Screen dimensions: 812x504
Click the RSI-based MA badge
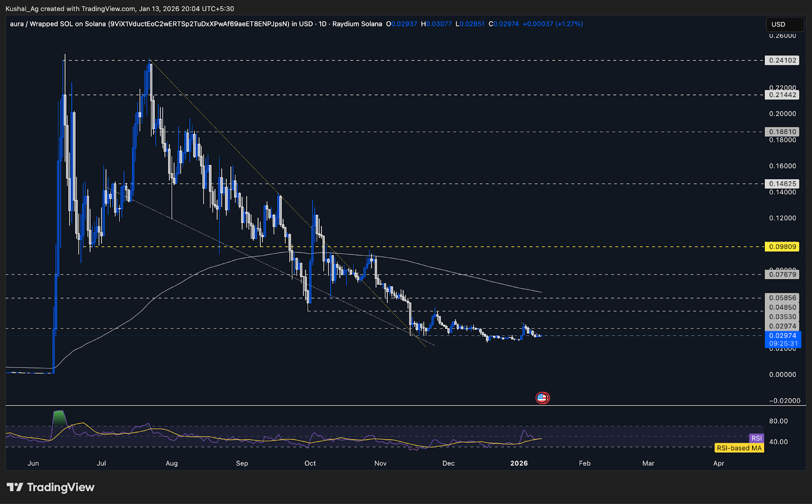[739, 448]
